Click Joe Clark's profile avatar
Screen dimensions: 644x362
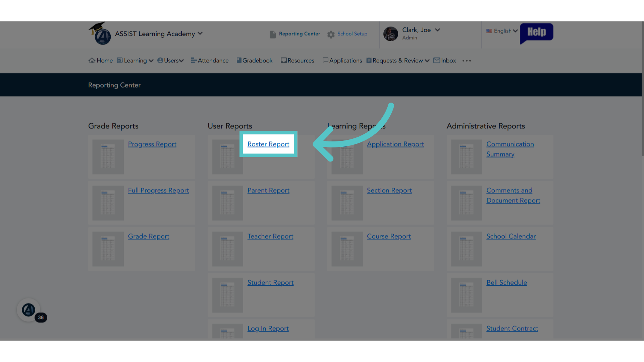coord(391,34)
